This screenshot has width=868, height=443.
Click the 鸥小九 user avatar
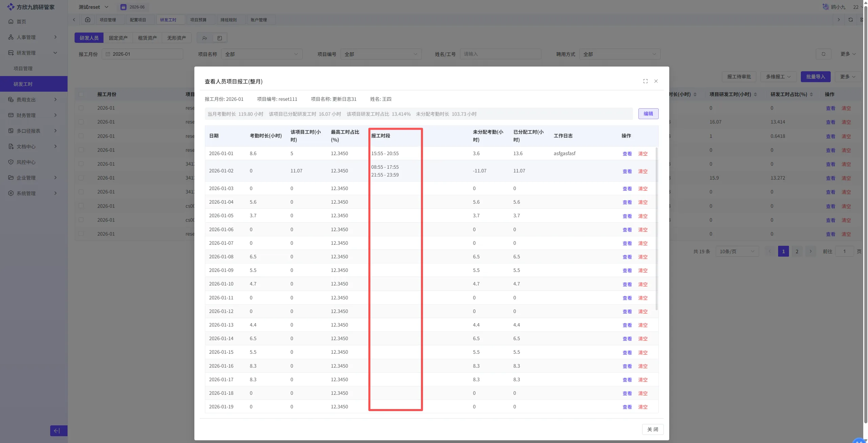click(826, 7)
